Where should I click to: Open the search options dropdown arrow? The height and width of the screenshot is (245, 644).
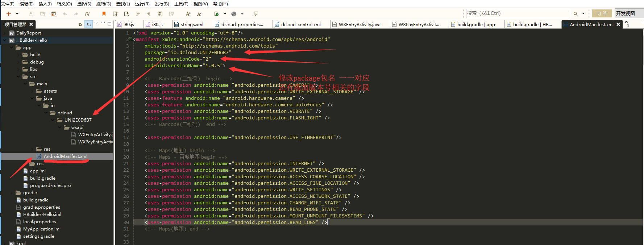click(x=583, y=14)
